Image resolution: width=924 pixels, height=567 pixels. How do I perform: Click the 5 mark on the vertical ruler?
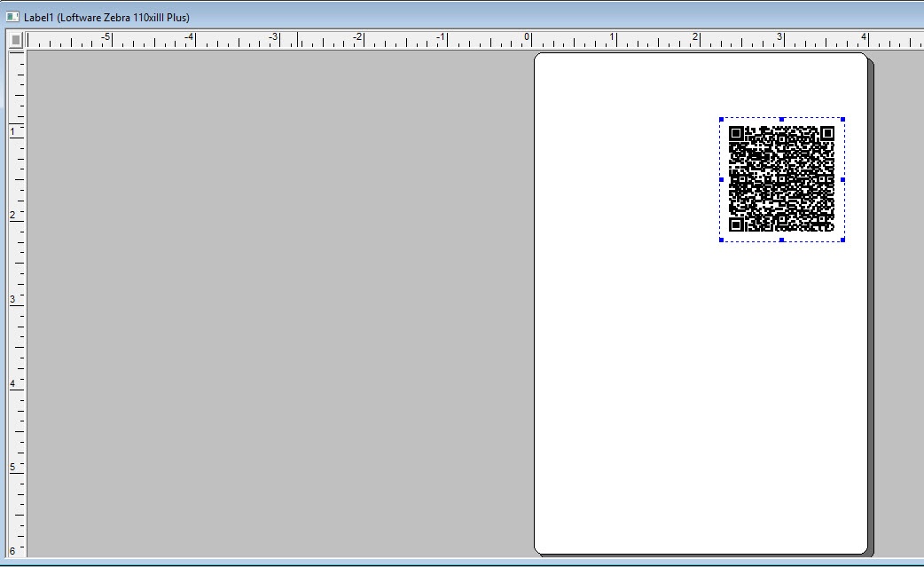(x=12, y=468)
